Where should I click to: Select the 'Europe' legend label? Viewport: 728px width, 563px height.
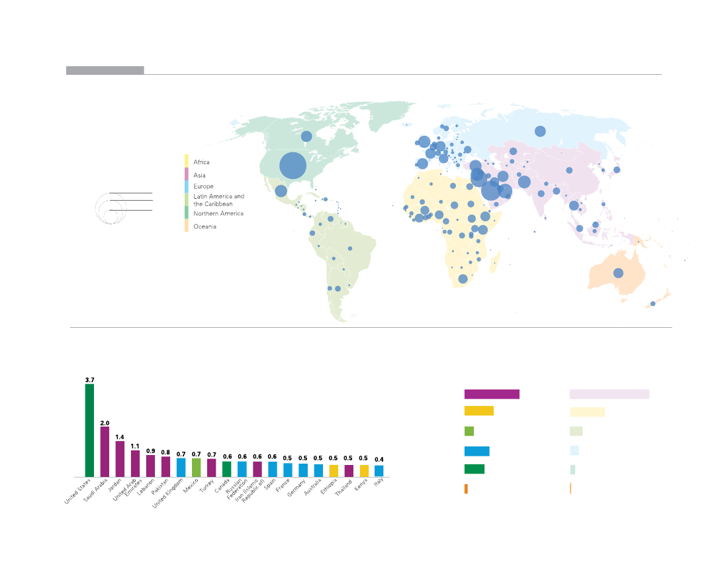(x=203, y=186)
